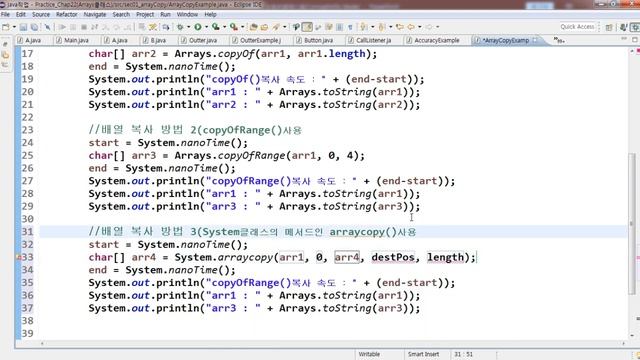Viewport: 640px width, 360px height.
Task: Click the vertical scrollbar thumb of editor
Action: coord(632,223)
